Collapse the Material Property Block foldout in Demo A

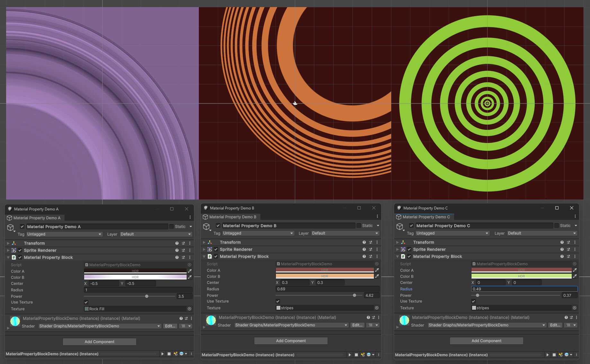click(x=8, y=257)
